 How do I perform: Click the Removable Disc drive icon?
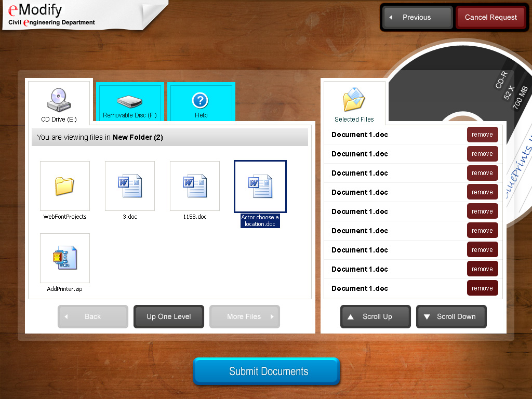(129, 101)
